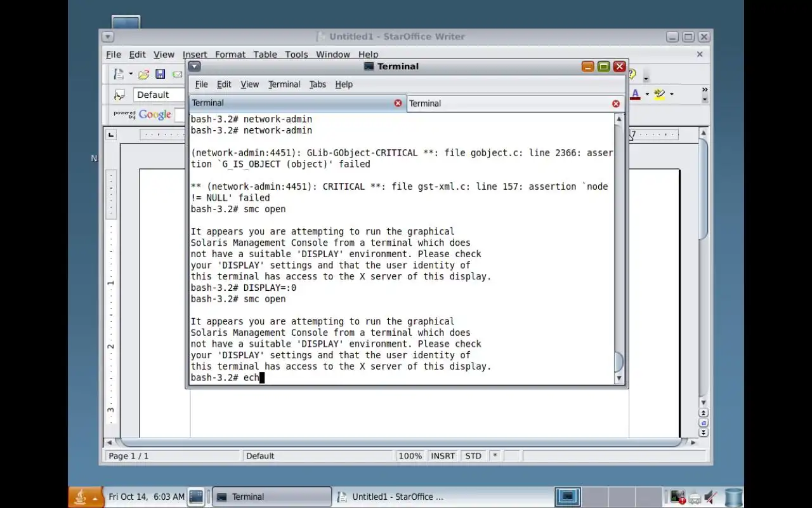Switch to the second Terminal tab

[x=515, y=104]
